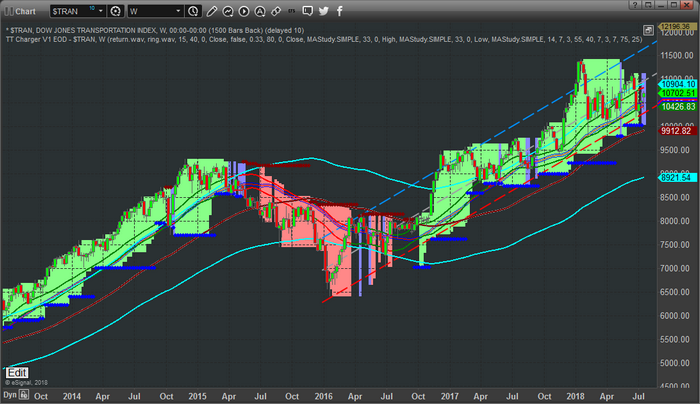Click the small EFS icon in toolbar
The image size is (700, 404).
tap(292, 11)
